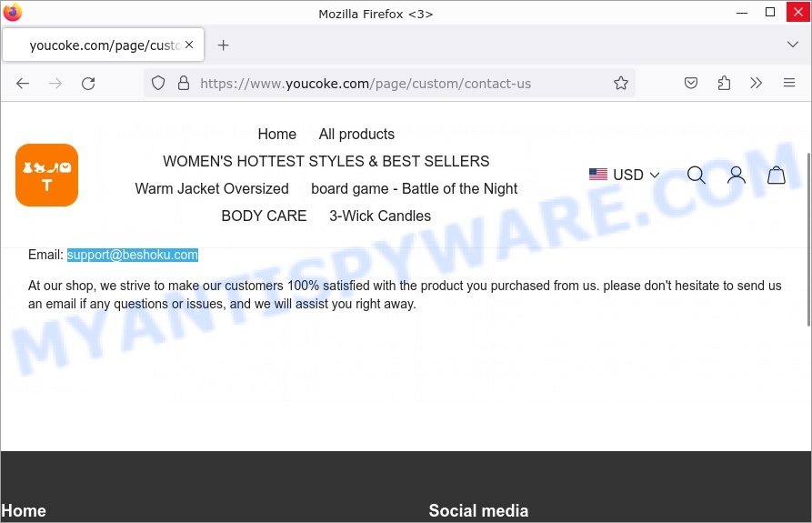Open Women's Hottest Styles & Best Sellers

pyautogui.click(x=326, y=161)
